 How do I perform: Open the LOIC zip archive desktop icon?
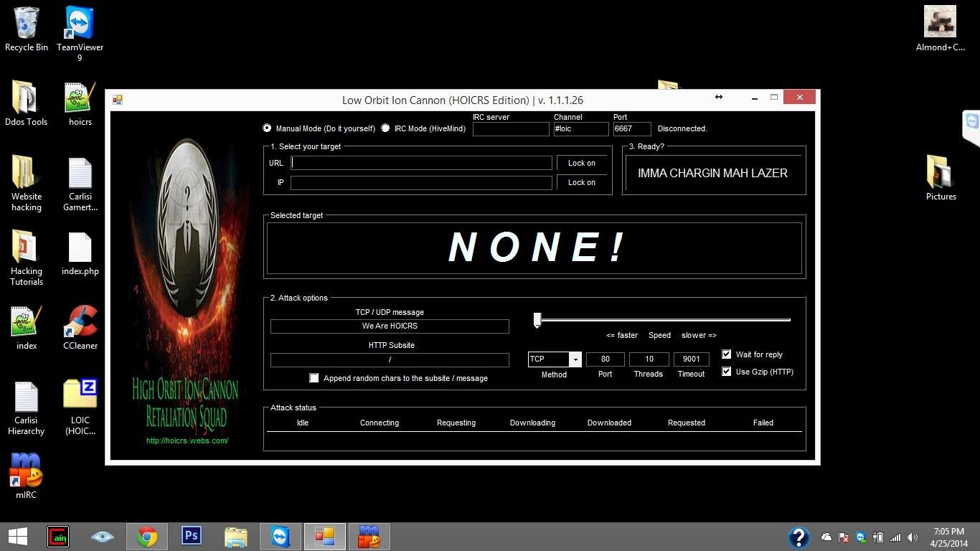(x=80, y=408)
